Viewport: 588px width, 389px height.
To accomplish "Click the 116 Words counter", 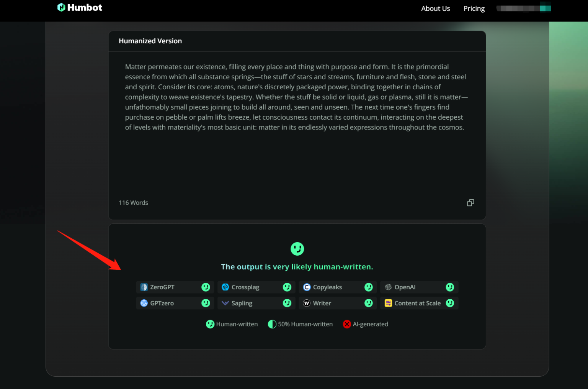I will pos(133,203).
